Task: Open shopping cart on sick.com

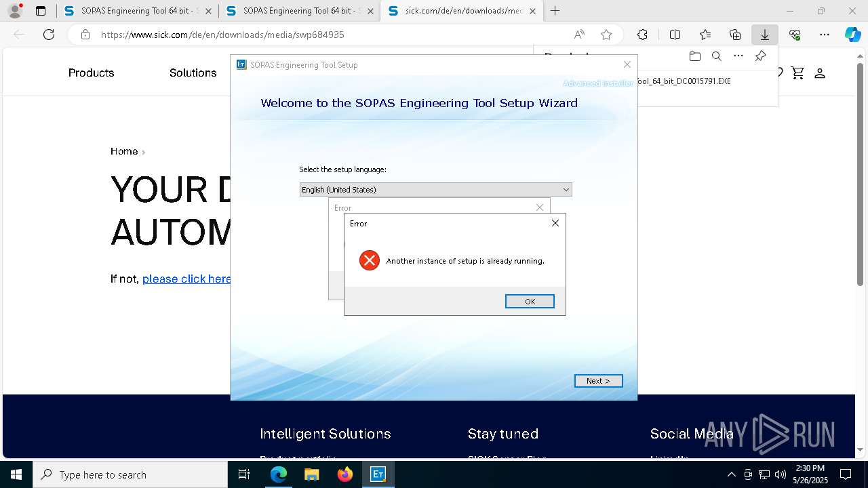Action: coord(797,73)
